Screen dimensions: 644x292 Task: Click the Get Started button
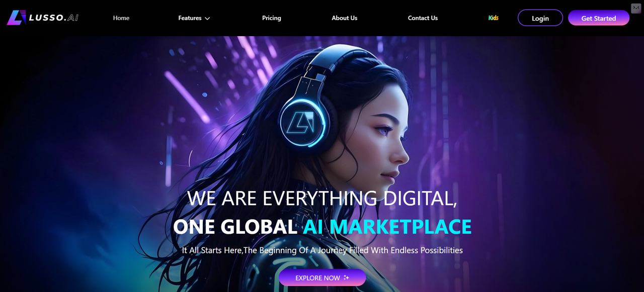point(599,18)
